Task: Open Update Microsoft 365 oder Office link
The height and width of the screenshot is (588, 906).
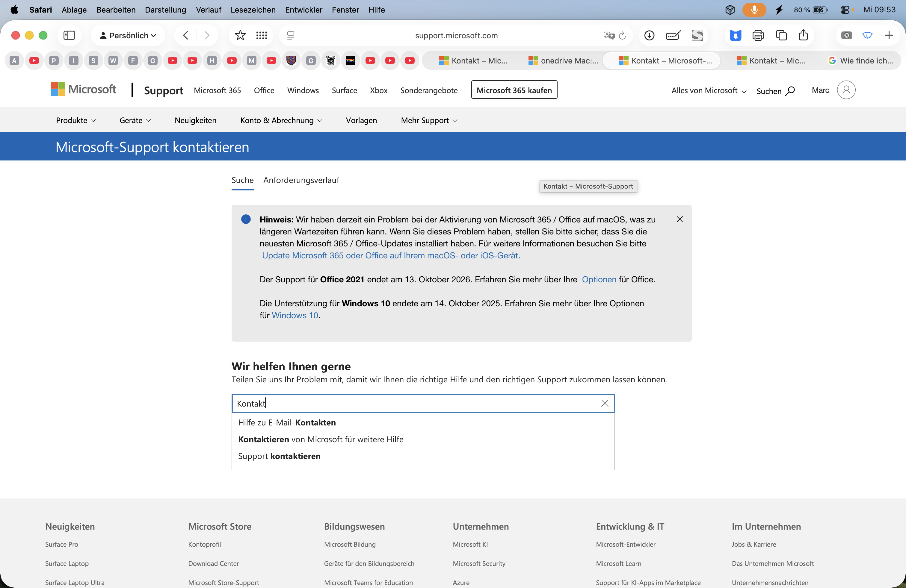Action: (x=390, y=255)
